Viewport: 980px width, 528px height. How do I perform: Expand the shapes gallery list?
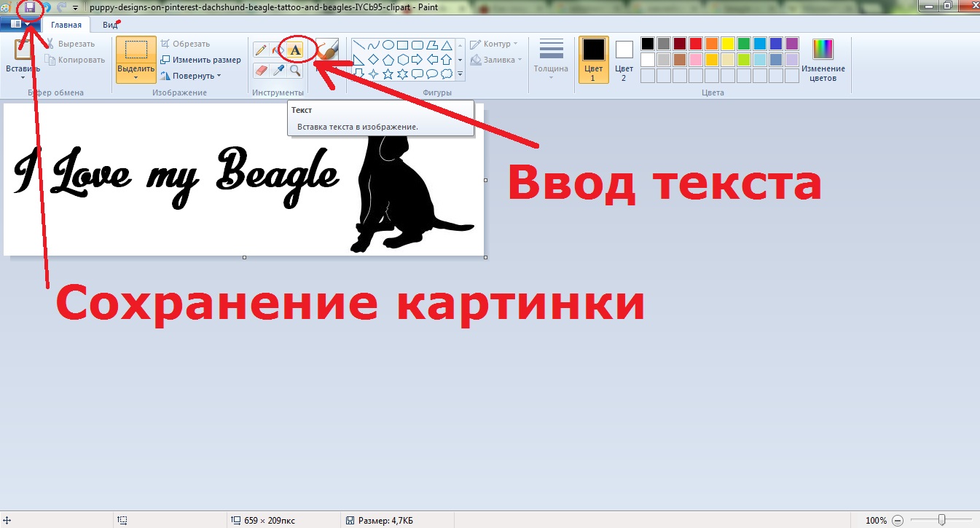(x=460, y=74)
